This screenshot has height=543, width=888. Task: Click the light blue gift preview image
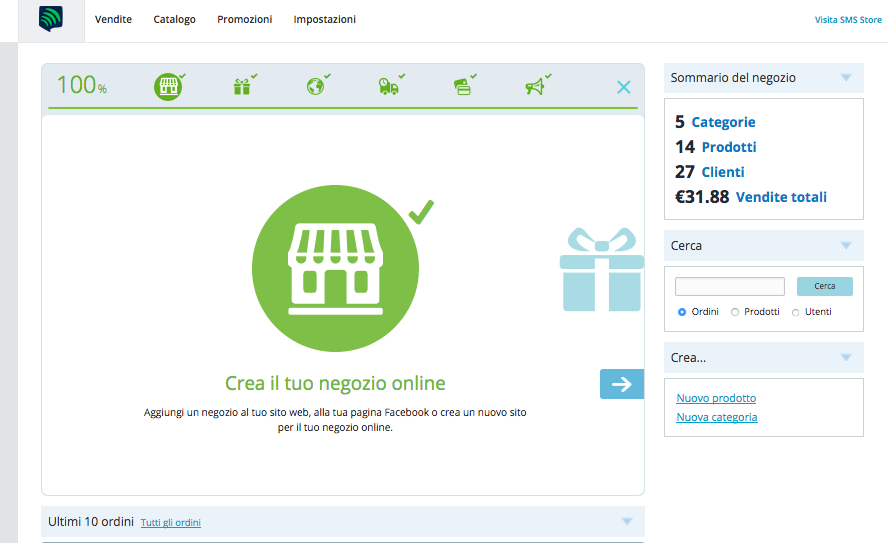[x=601, y=270]
